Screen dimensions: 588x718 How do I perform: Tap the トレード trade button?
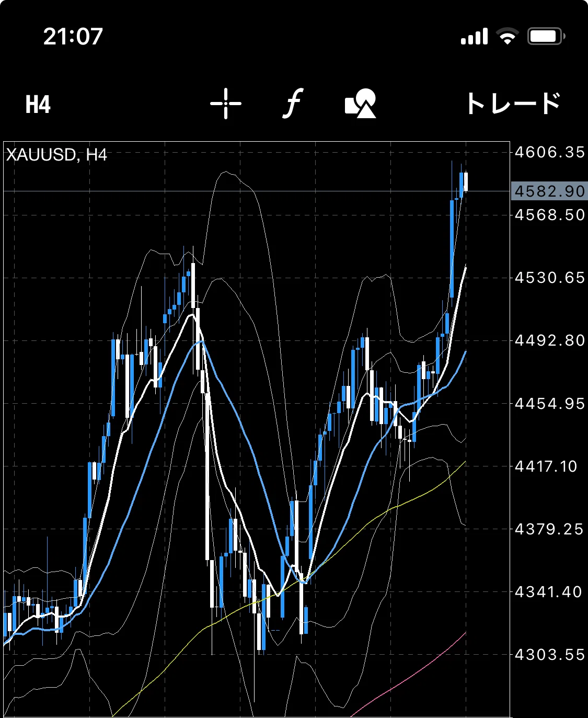click(514, 104)
